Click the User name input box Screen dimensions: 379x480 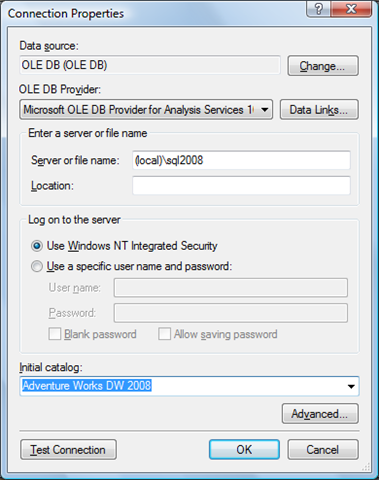[x=231, y=288]
